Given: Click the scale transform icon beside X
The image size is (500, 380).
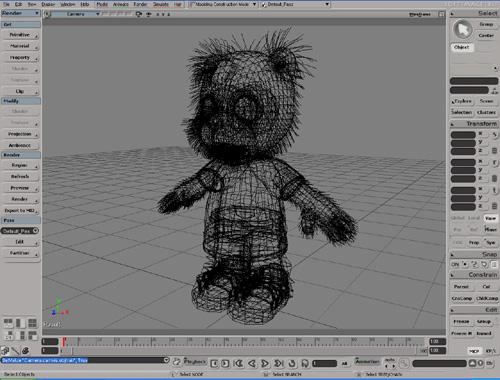Looking at the screenshot, I should (495, 135).
